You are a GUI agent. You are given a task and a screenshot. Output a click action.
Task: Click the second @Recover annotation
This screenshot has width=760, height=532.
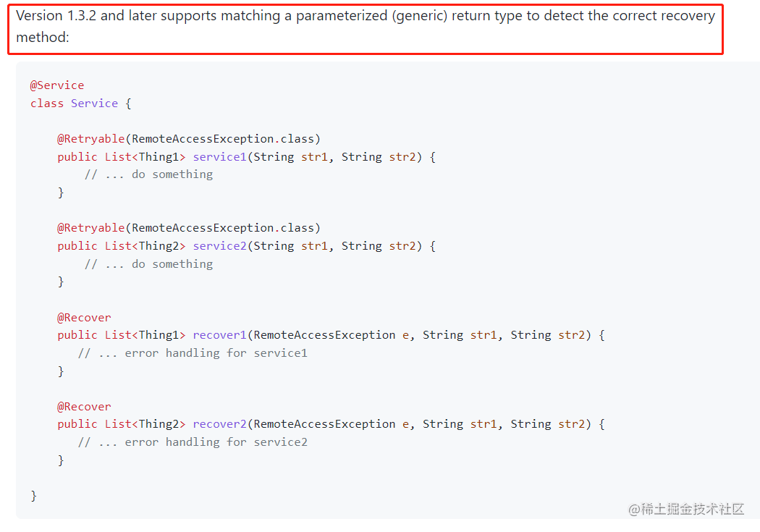click(x=84, y=407)
